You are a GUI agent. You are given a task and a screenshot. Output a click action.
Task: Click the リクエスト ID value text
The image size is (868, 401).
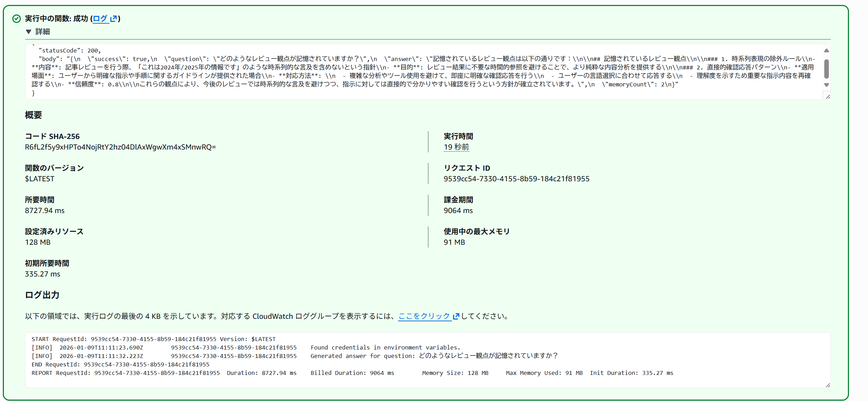click(516, 179)
